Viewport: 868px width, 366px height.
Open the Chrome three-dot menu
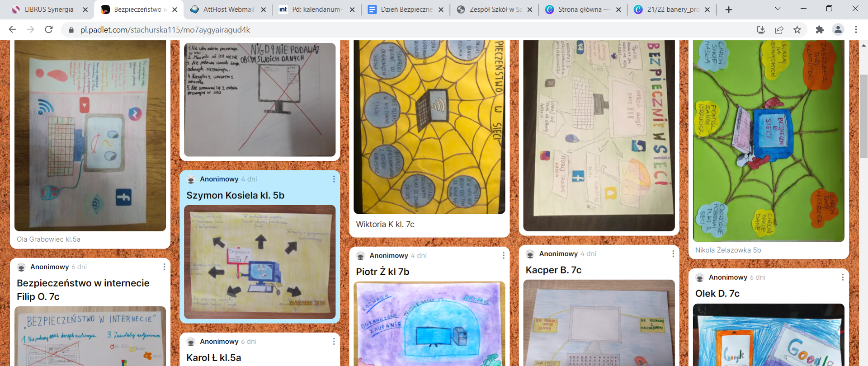[x=856, y=29]
